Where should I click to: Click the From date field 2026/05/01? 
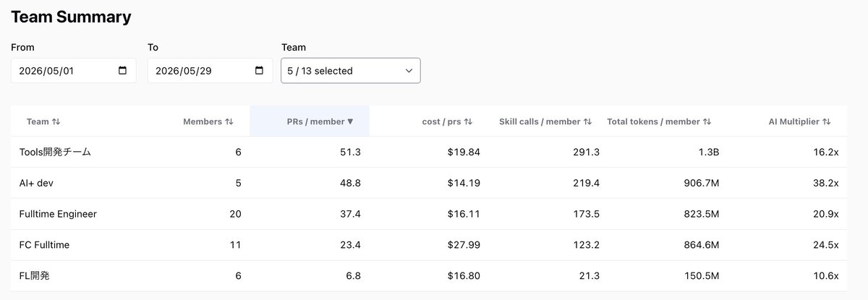click(x=74, y=71)
